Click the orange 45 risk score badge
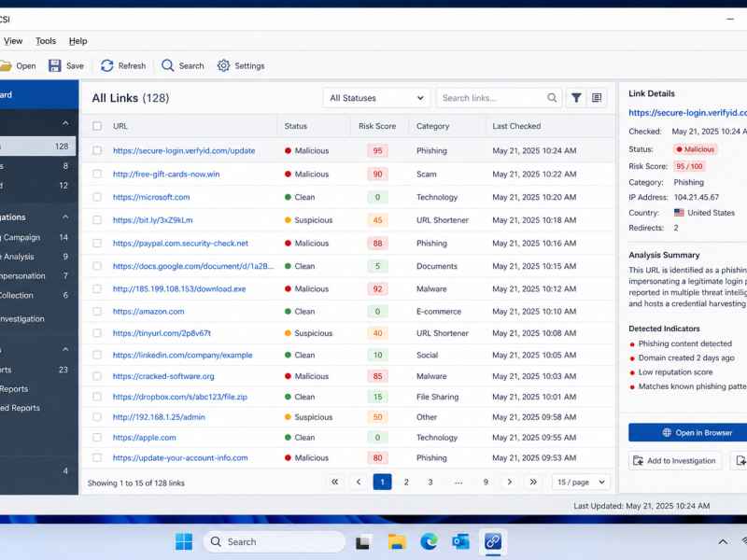The width and height of the screenshot is (747, 560). (377, 220)
